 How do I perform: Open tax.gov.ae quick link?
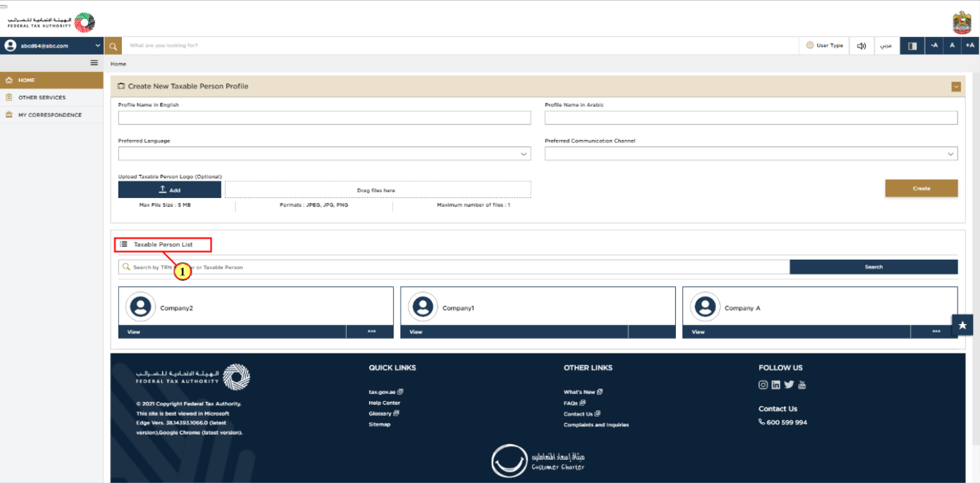pos(385,392)
